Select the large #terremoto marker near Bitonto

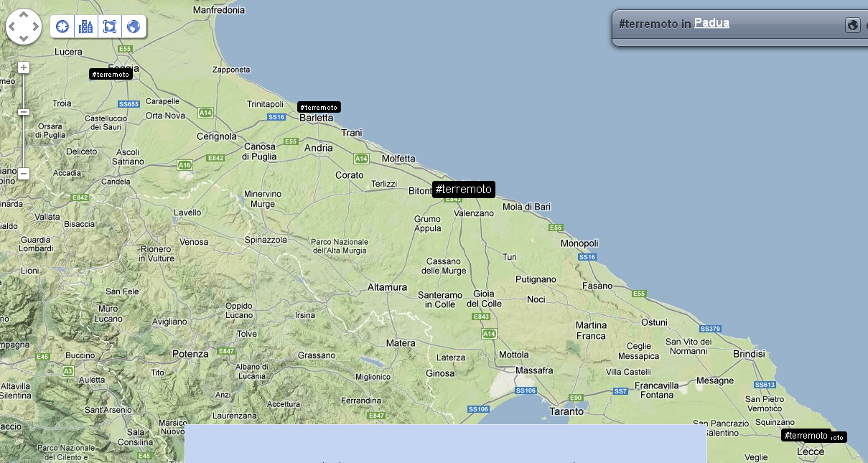coord(464,190)
